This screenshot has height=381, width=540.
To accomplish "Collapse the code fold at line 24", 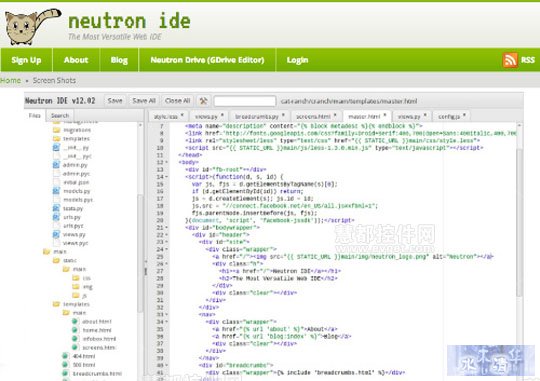I will (x=167, y=249).
